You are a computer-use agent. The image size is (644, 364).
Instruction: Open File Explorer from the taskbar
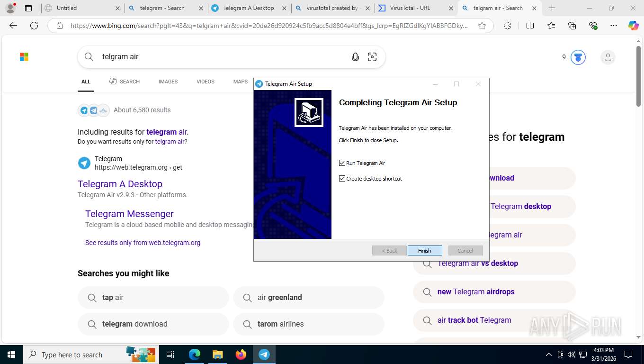[217, 355]
